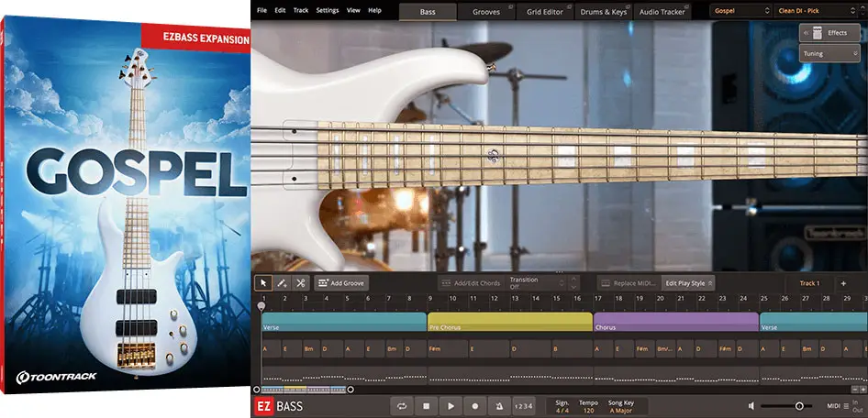Toggle the metronome click
The height and width of the screenshot is (418, 868).
pyautogui.click(x=499, y=406)
